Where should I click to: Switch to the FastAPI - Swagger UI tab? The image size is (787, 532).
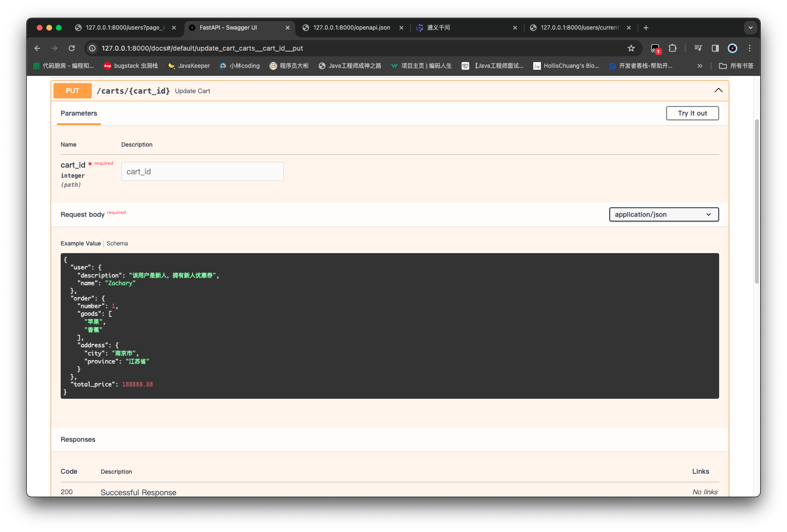click(239, 28)
